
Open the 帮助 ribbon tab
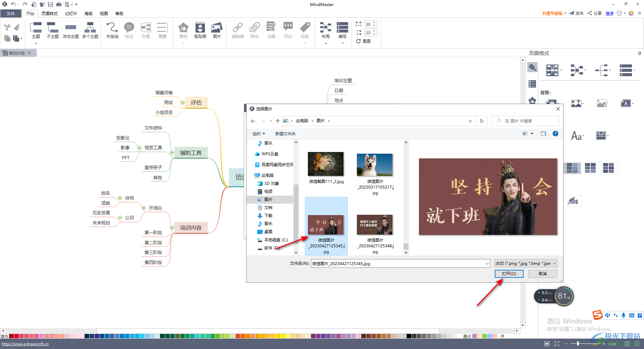coord(119,13)
